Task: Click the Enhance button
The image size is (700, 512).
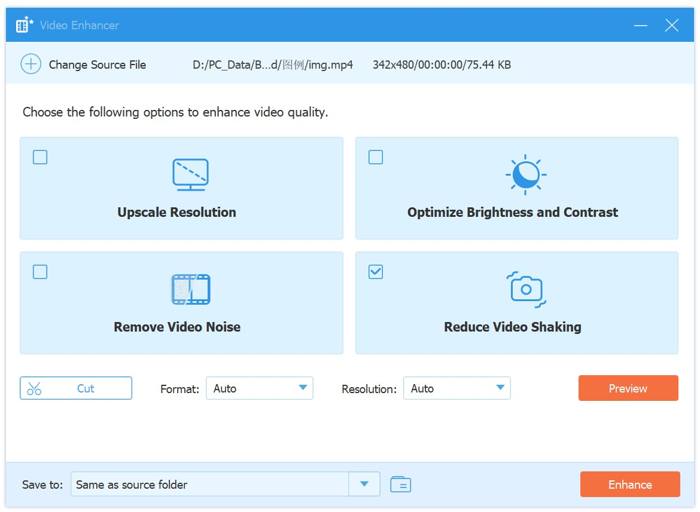Action: (x=630, y=484)
